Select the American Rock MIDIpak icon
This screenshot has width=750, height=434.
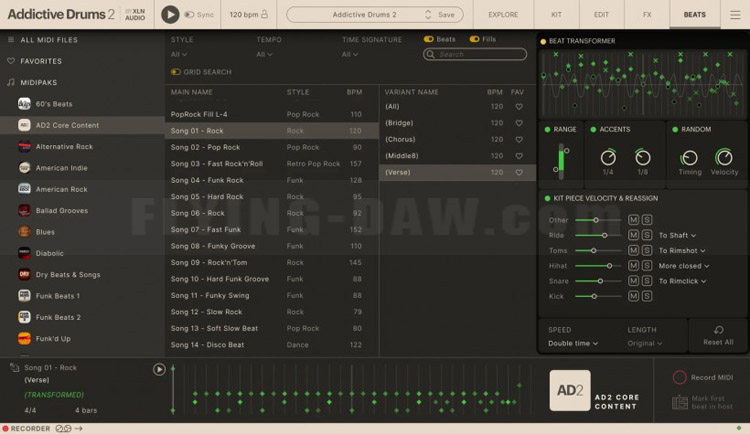[24, 189]
